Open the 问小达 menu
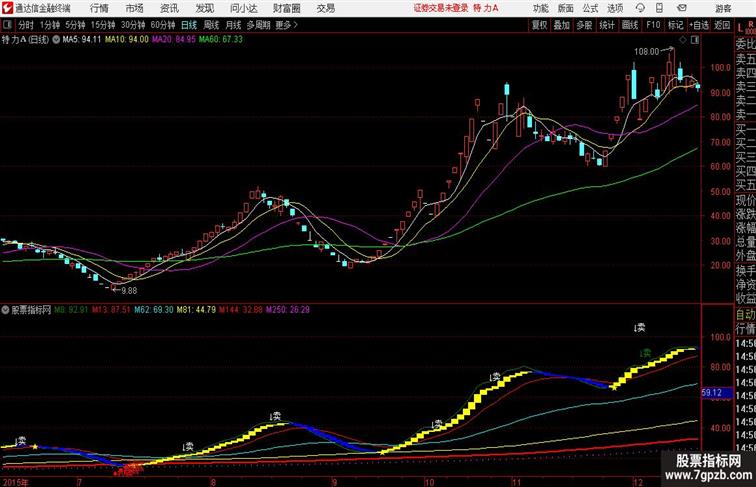The height and width of the screenshot is (487, 756). [x=243, y=8]
